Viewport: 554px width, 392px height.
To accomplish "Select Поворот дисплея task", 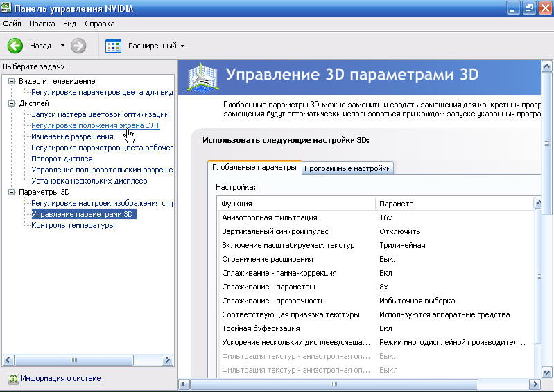I will (62, 159).
